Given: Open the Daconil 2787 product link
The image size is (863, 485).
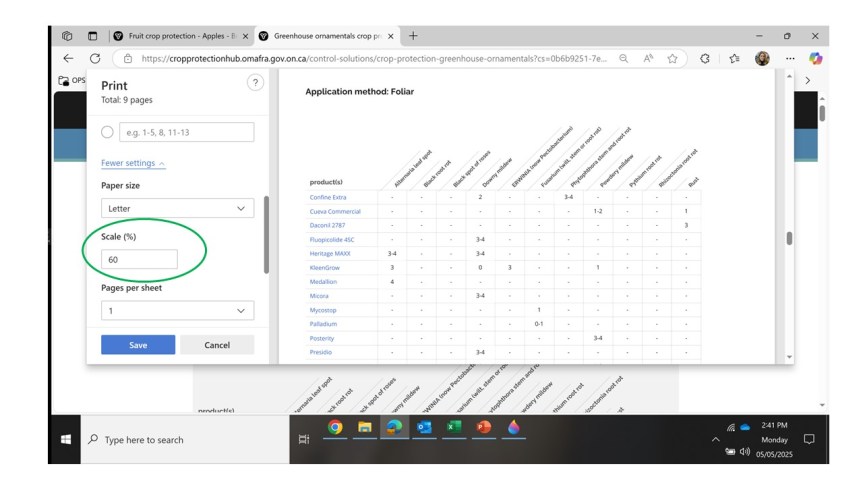Looking at the screenshot, I should point(327,225).
